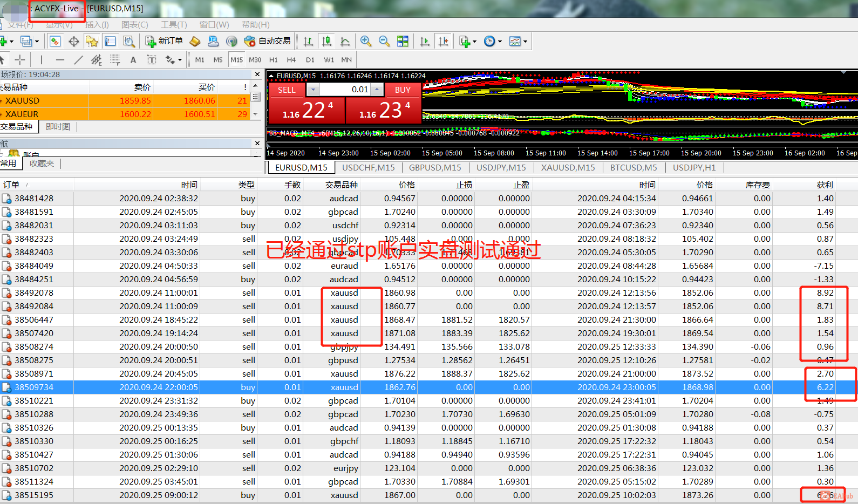Screen dimensions: 858x504
Task: Select the trendline drawing tool
Action: (x=78, y=60)
